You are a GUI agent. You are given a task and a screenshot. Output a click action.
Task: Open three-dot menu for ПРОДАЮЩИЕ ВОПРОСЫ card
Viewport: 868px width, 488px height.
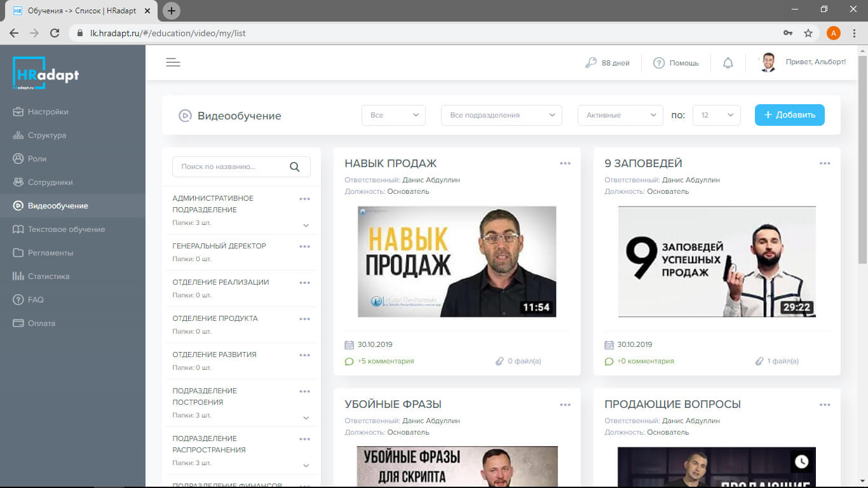click(x=825, y=405)
